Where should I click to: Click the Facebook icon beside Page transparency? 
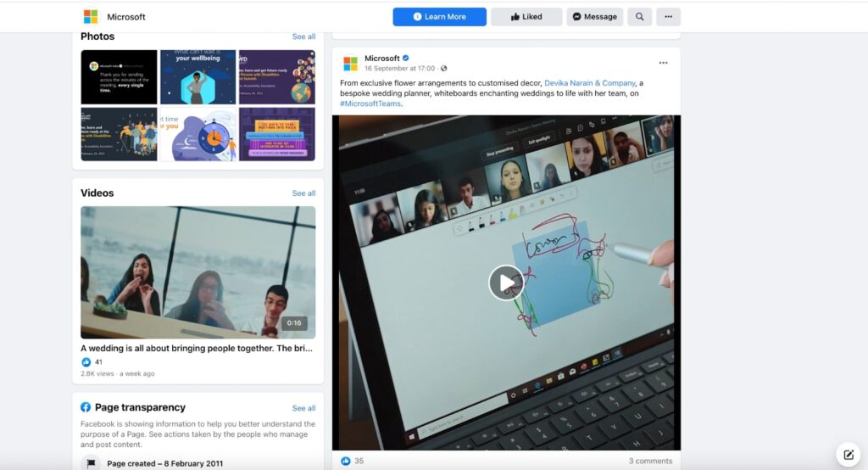tap(86, 407)
